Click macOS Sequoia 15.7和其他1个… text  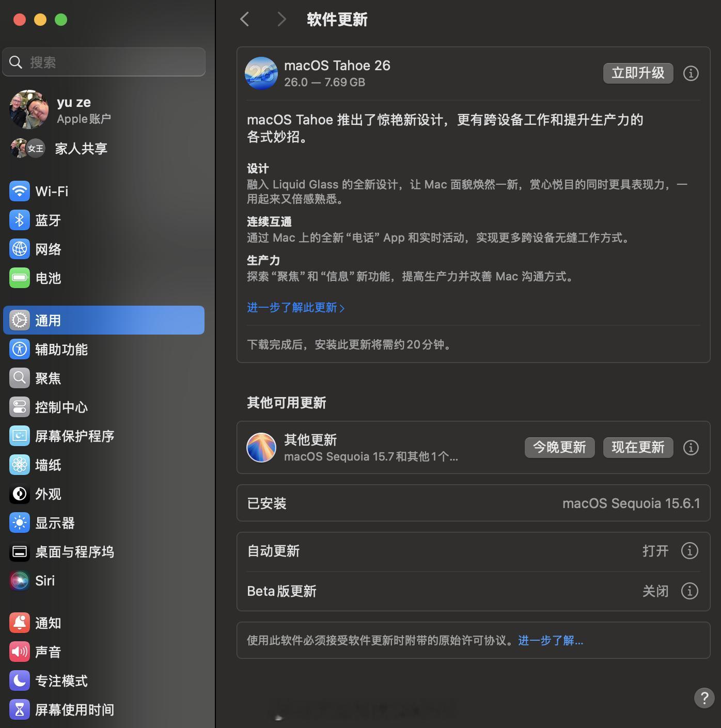371,456
